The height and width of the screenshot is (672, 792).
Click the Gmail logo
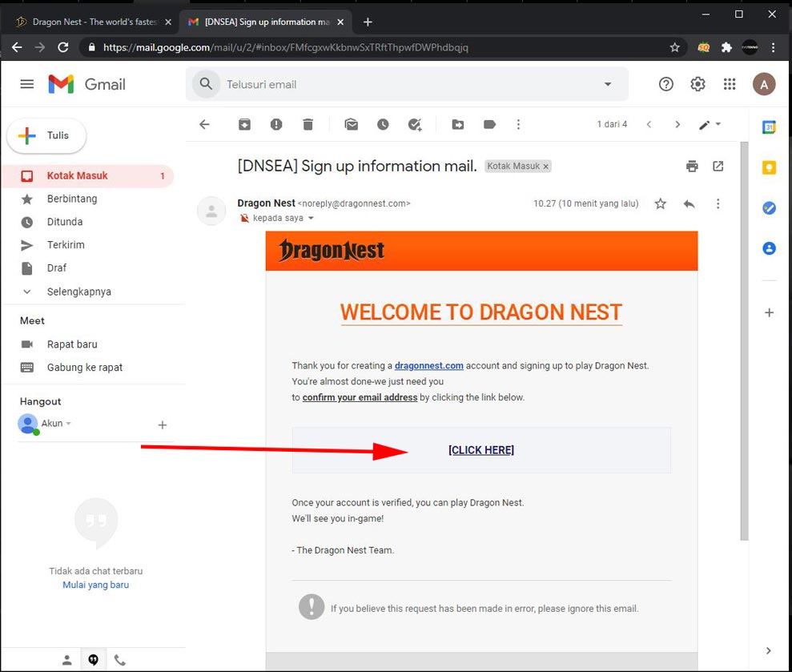pos(86,84)
